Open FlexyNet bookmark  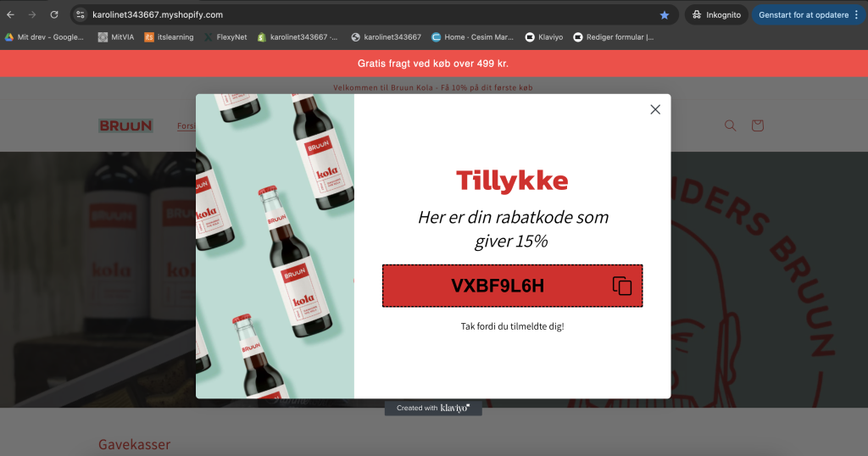[x=225, y=37]
